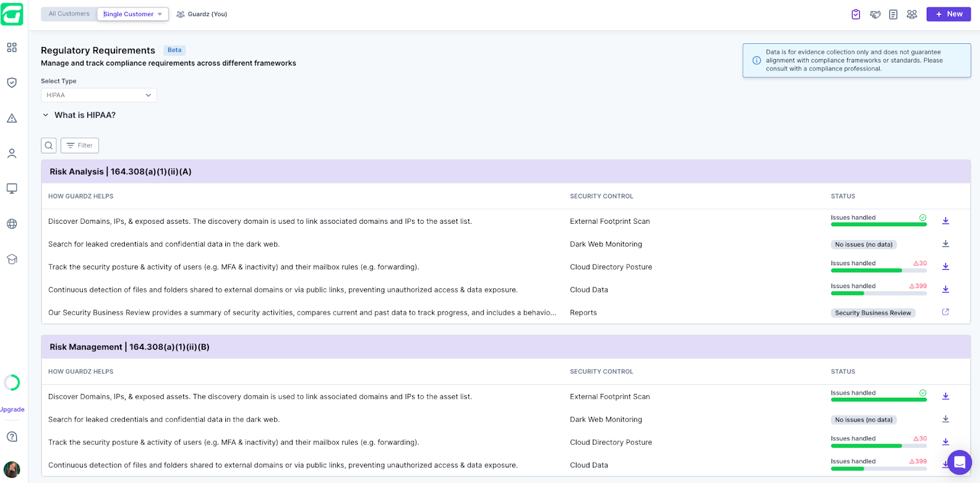The width and height of the screenshot is (980, 483).
Task: Click Reports security control text
Action: (583, 313)
